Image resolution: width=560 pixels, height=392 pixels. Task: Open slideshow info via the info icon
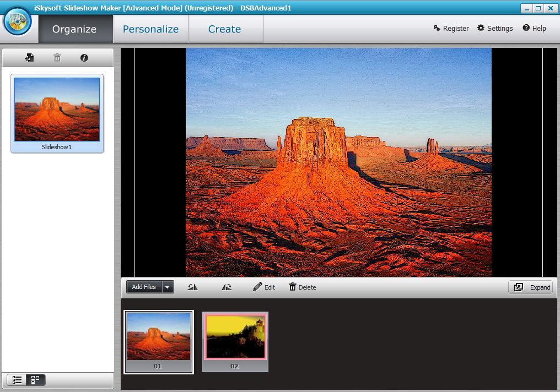pos(84,57)
